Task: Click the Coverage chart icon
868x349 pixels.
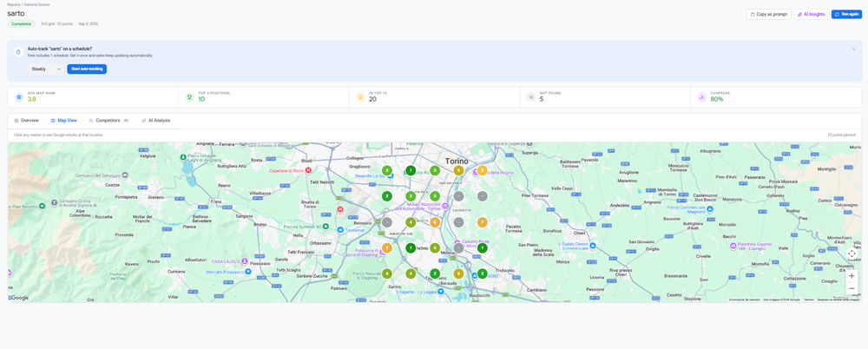Action: [x=702, y=97]
